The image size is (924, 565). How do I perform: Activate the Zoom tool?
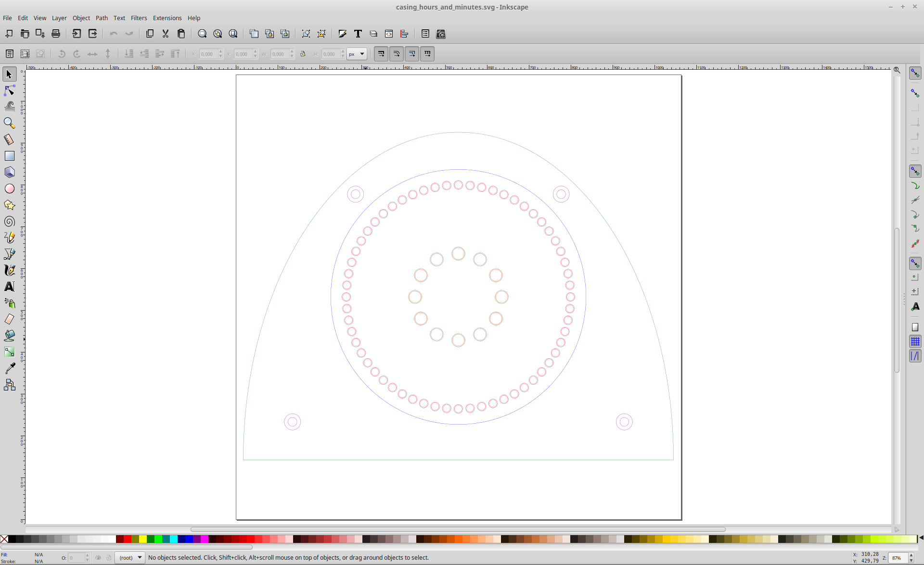pos(9,123)
